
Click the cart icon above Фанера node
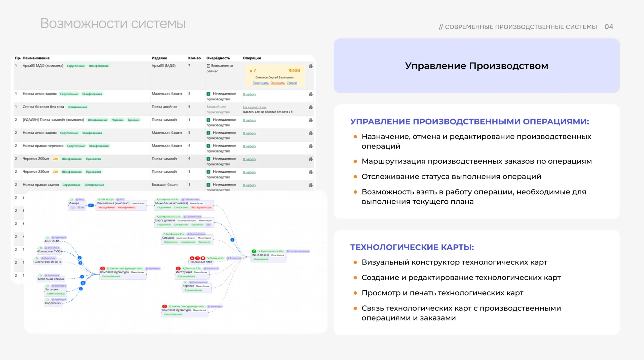(72, 199)
